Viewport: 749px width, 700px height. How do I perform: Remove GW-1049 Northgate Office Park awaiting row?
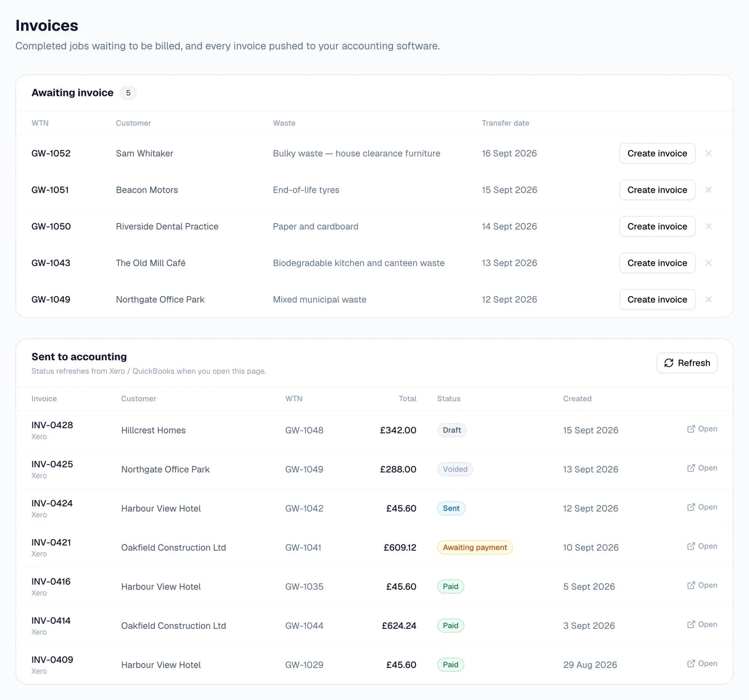[x=708, y=299]
